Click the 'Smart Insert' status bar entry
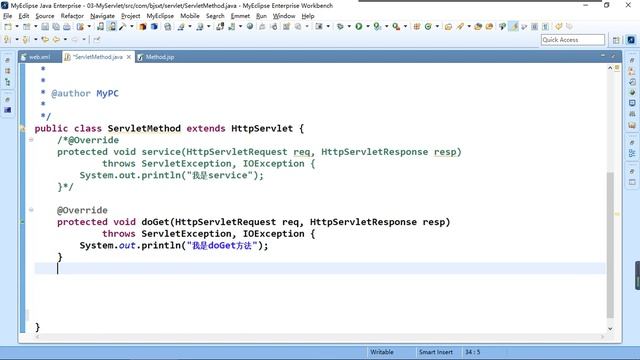 click(436, 352)
